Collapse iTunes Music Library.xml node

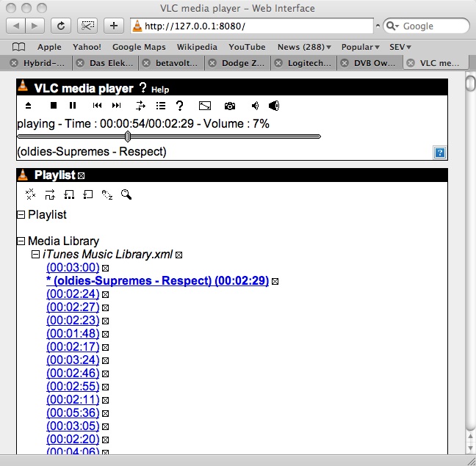(35, 255)
